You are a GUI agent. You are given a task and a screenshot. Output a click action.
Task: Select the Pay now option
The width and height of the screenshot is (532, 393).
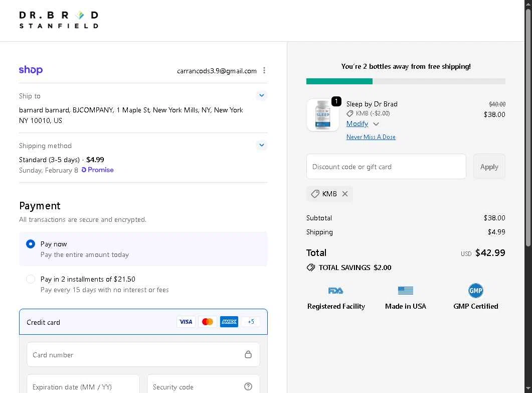[x=31, y=244]
